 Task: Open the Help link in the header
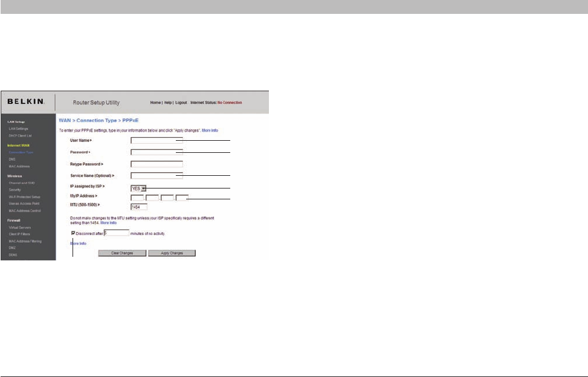167,103
